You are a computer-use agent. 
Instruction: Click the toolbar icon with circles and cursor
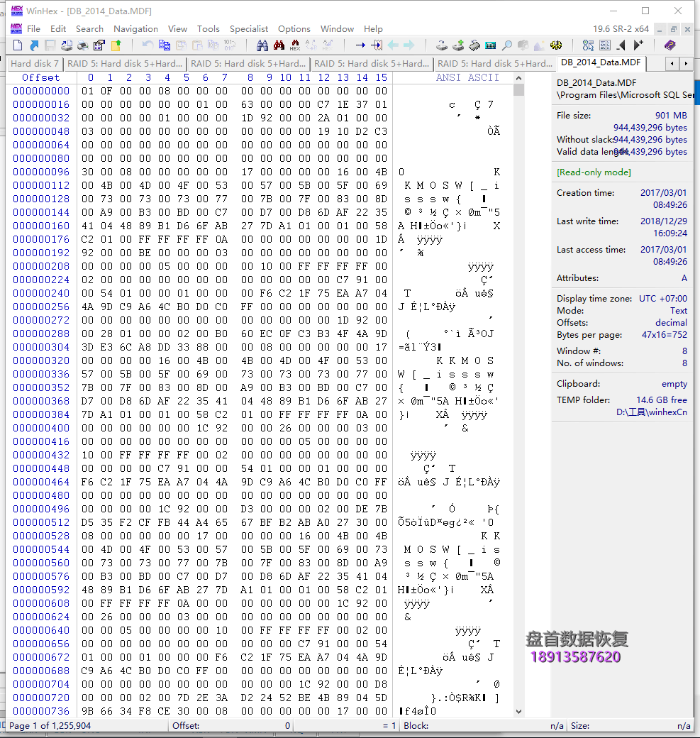[x=588, y=45]
